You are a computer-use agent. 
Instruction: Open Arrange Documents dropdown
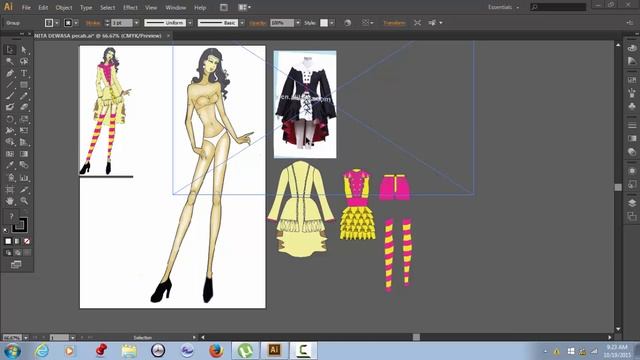pyautogui.click(x=244, y=7)
